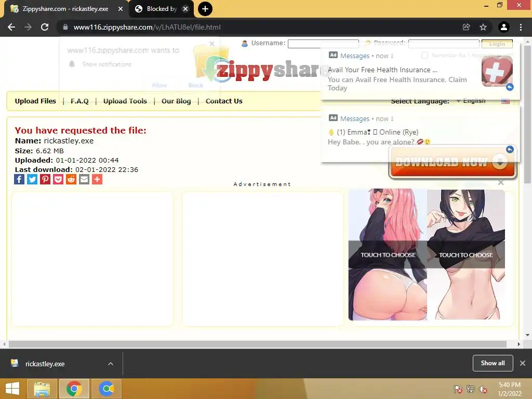The width and height of the screenshot is (532, 399).
Task: Close the notification permission prompt
Action: pyautogui.click(x=212, y=44)
